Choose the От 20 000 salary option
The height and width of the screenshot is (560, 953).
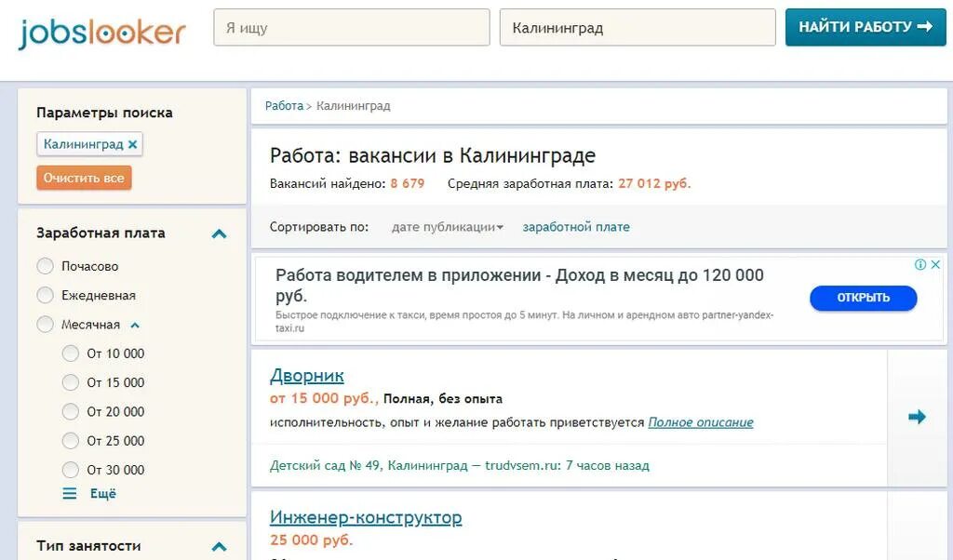[x=71, y=412]
